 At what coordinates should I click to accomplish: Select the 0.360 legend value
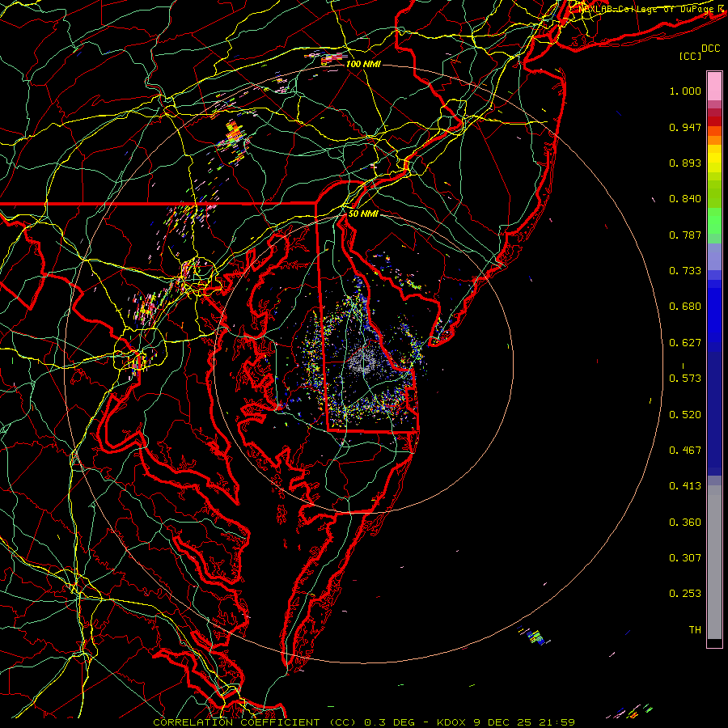(x=685, y=523)
